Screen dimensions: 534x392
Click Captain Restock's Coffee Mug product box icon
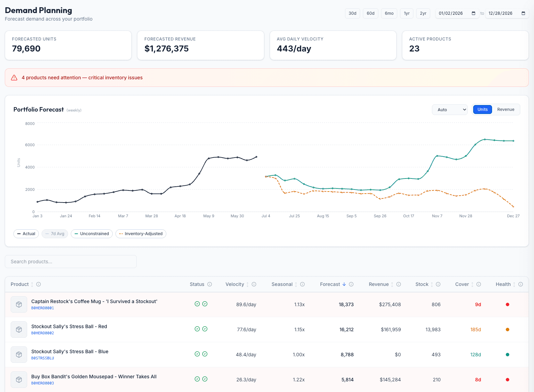(x=19, y=304)
